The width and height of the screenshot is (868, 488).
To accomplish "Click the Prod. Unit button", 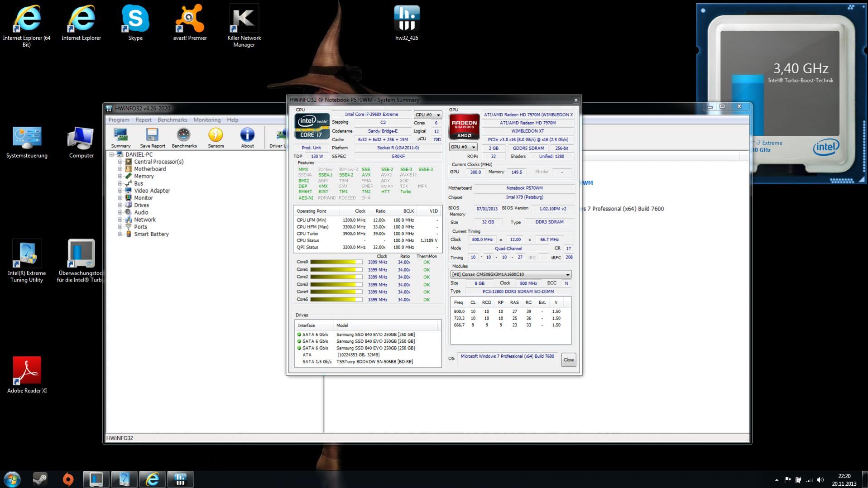I will coord(311,148).
